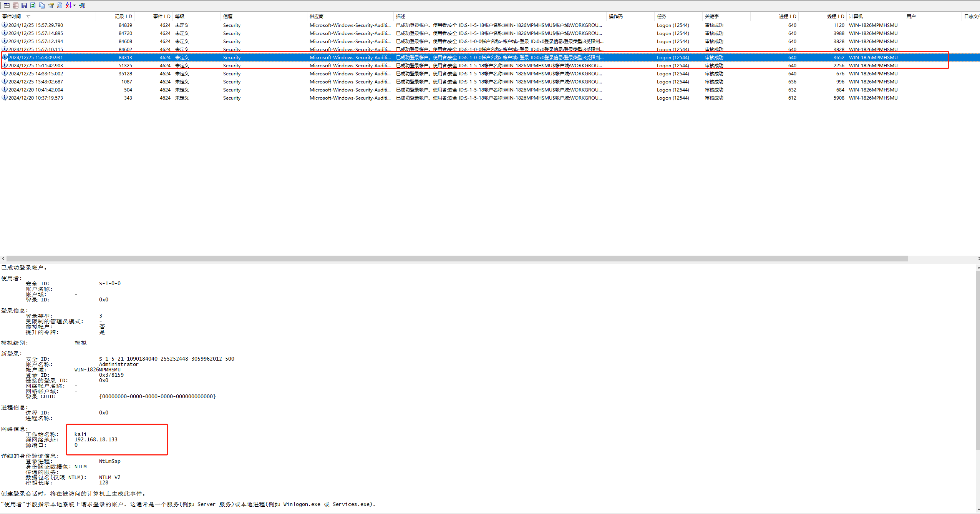980x514 pixels.
Task: Click the A-Z sort icon
Action: coord(68,5)
